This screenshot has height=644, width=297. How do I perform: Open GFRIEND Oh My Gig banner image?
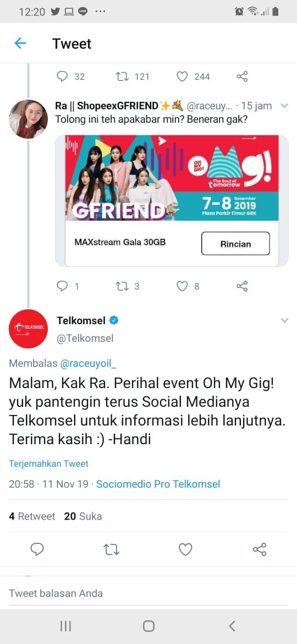[172, 178]
